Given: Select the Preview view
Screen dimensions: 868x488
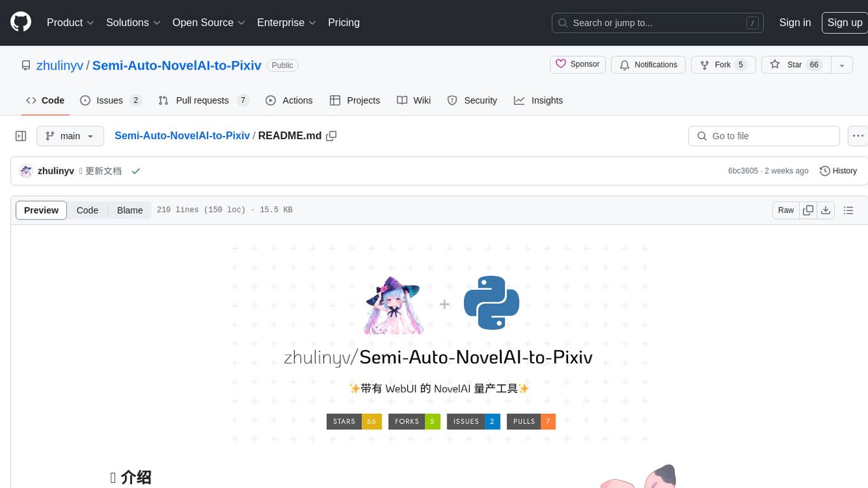Looking at the screenshot, I should 41,210.
